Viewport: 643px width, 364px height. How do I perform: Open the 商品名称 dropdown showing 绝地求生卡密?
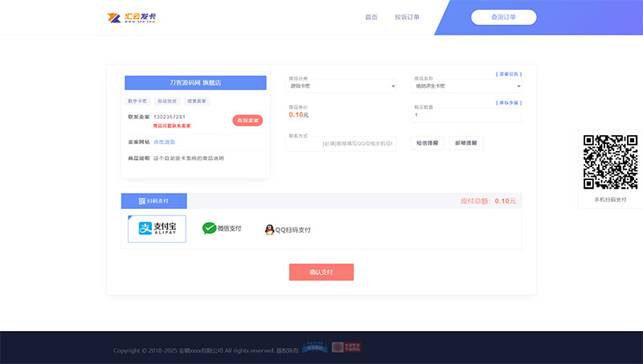[467, 86]
